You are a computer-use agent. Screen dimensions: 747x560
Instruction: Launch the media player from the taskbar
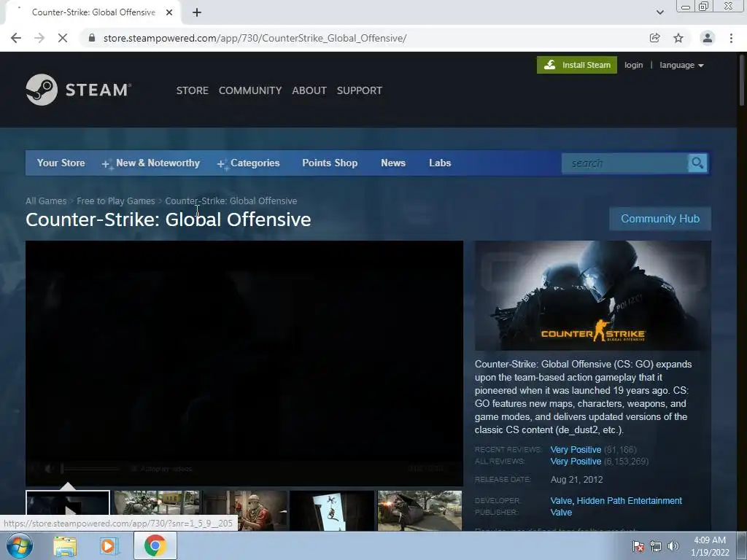(109, 546)
